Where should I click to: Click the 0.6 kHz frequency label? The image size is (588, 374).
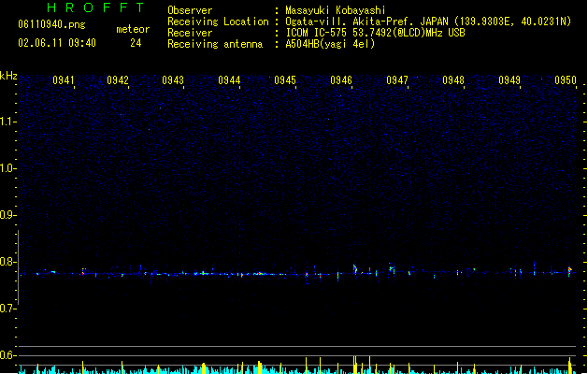click(7, 355)
